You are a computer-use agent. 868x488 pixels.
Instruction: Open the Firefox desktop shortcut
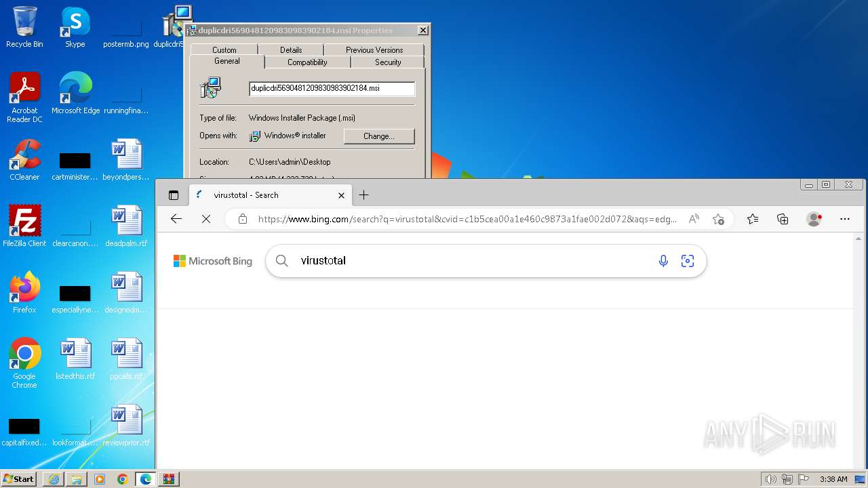click(x=24, y=293)
